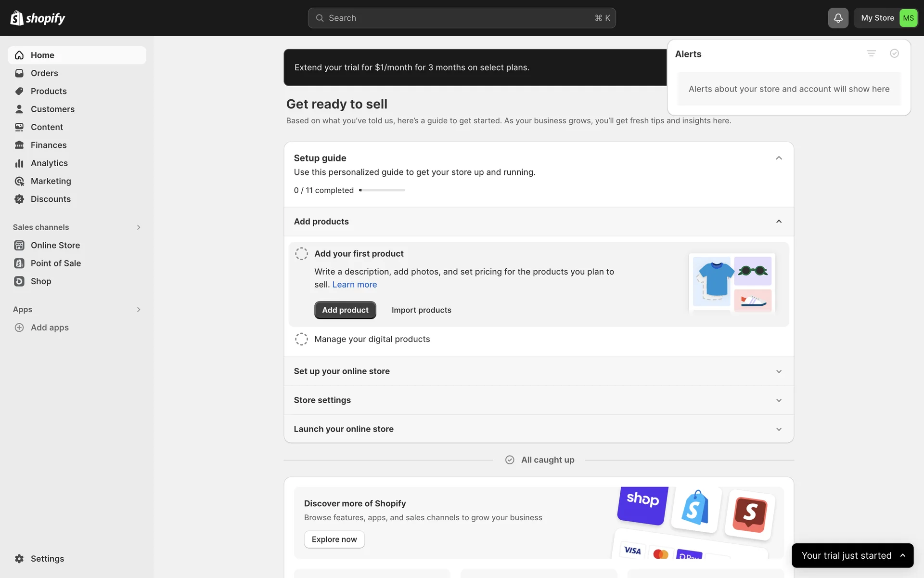The height and width of the screenshot is (578, 924).
Task: Click the Point of Sale icon
Action: 19,263
